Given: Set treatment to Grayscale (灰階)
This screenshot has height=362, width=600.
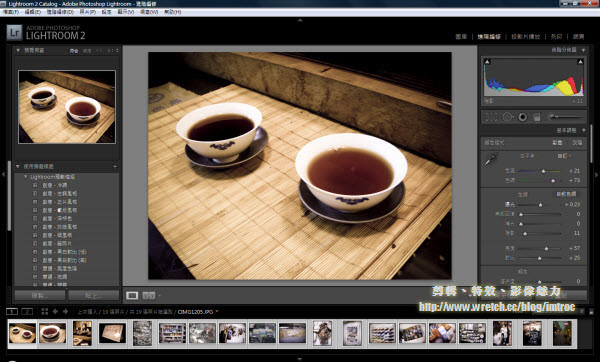Looking at the screenshot, I should click(x=577, y=143).
